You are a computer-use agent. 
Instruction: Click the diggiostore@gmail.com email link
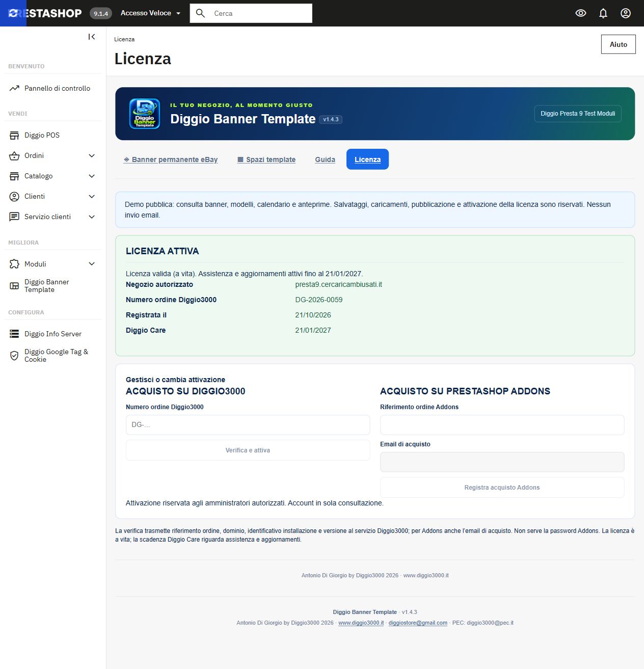(x=418, y=623)
